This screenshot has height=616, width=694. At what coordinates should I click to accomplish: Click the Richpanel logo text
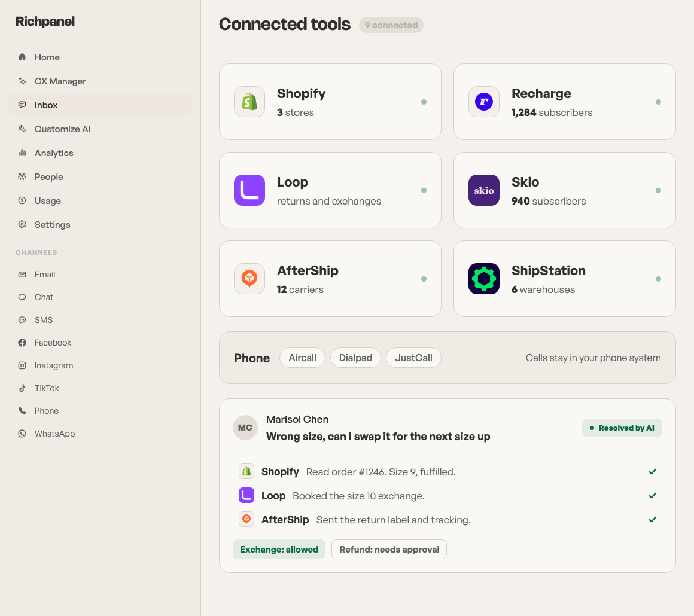(45, 22)
